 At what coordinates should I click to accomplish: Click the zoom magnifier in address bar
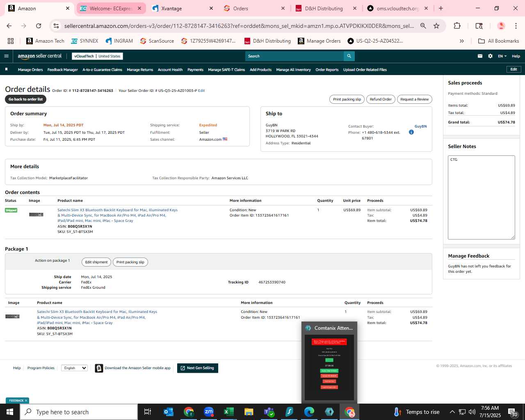(423, 26)
